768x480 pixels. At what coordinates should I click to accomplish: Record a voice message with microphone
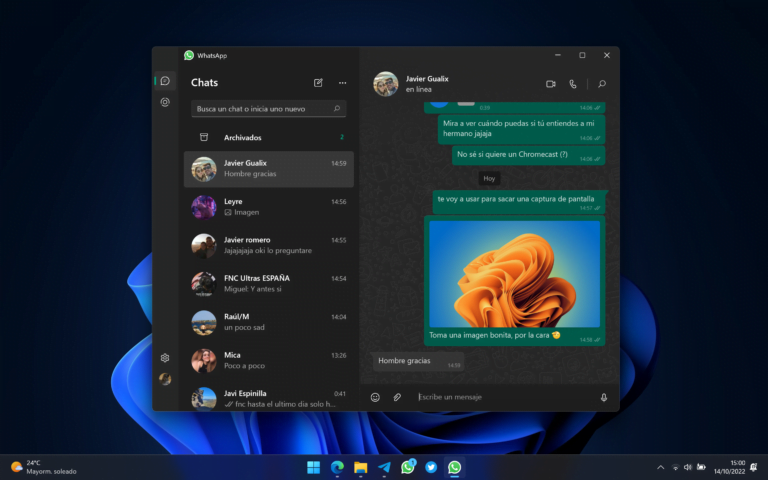click(x=604, y=397)
